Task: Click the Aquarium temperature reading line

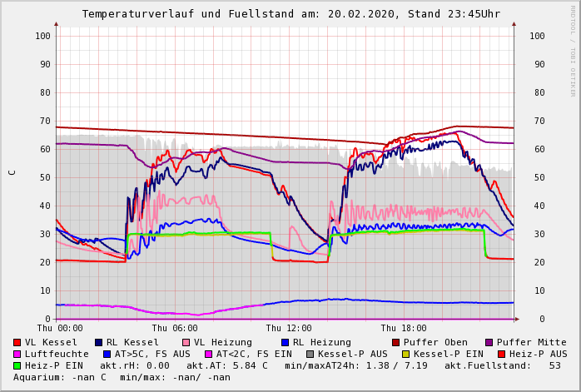Action: [122, 377]
